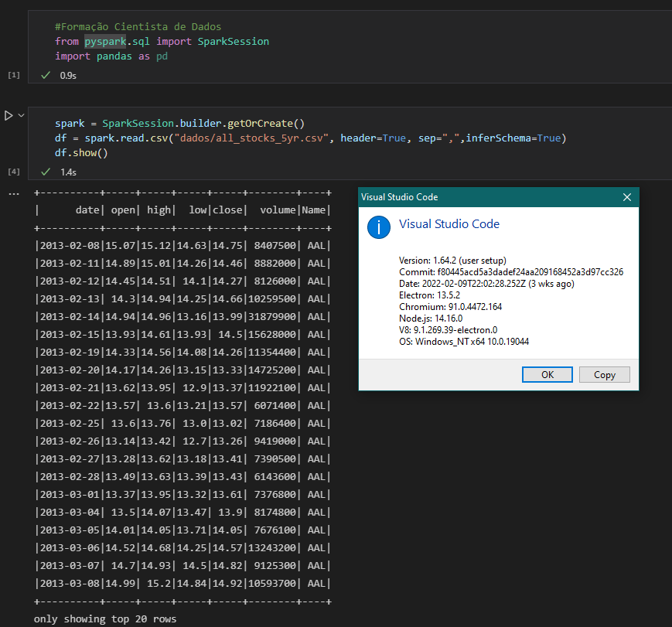Image resolution: width=672 pixels, height=627 pixels.
Task: Click the execution count [4] indicator
Action: pyautogui.click(x=13, y=172)
